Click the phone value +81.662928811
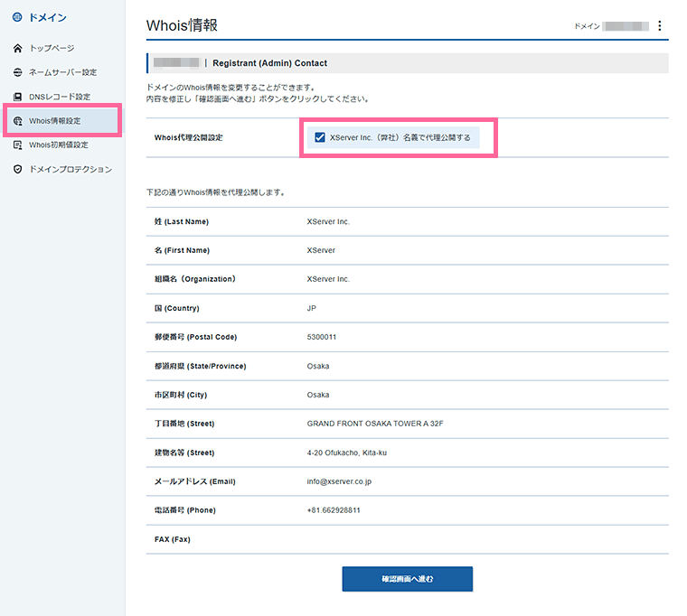This screenshot has height=616, width=687. (334, 510)
